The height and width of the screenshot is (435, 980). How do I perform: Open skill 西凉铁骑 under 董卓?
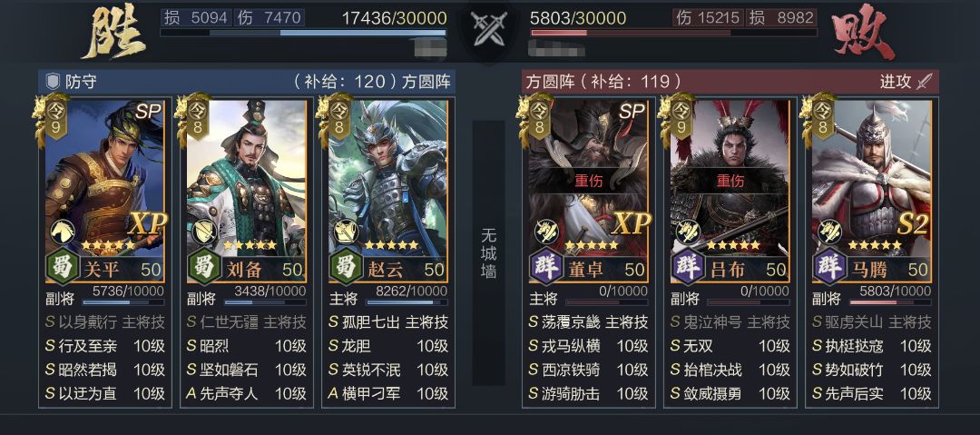589,370
